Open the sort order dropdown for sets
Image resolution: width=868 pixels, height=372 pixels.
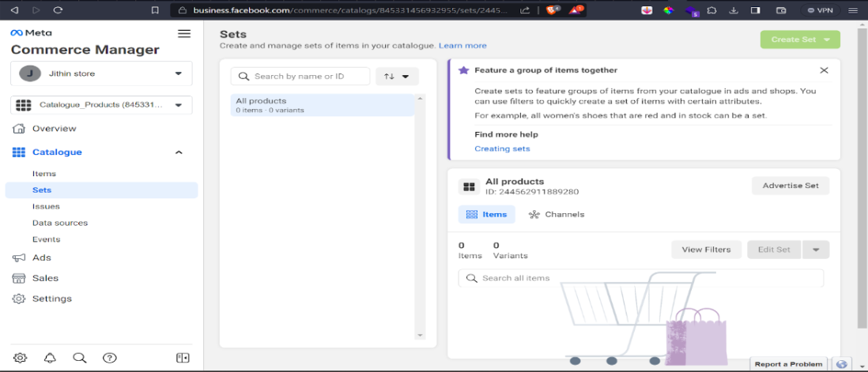pyautogui.click(x=397, y=77)
